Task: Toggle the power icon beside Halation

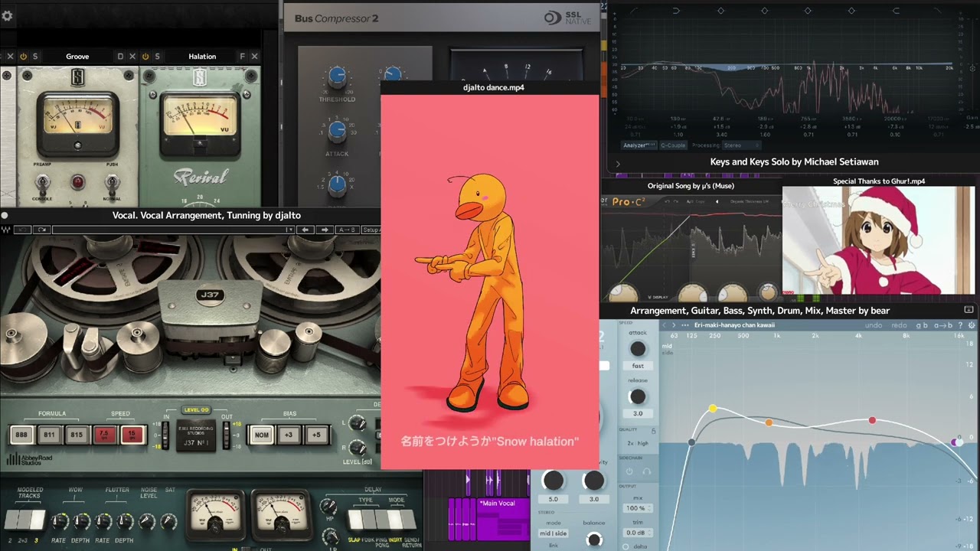Action: [145, 57]
